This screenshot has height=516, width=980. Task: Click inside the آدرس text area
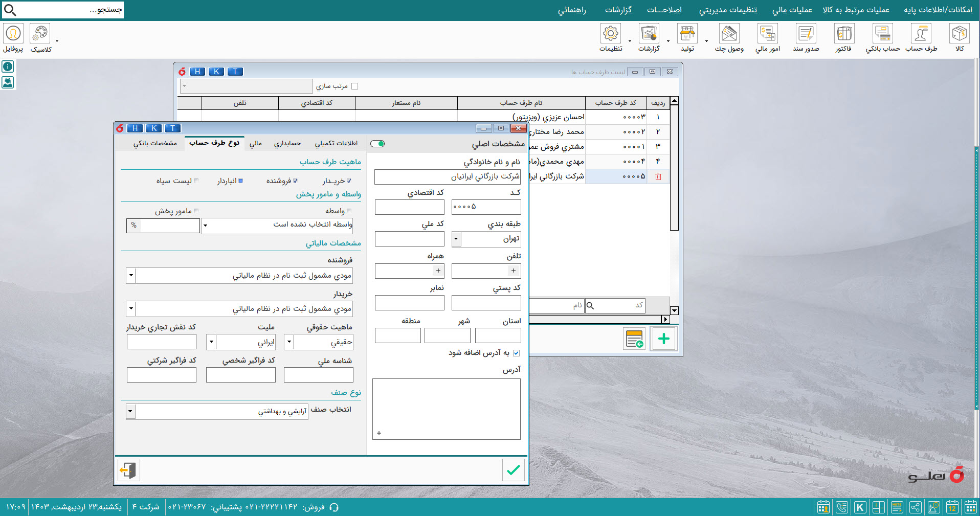point(446,407)
